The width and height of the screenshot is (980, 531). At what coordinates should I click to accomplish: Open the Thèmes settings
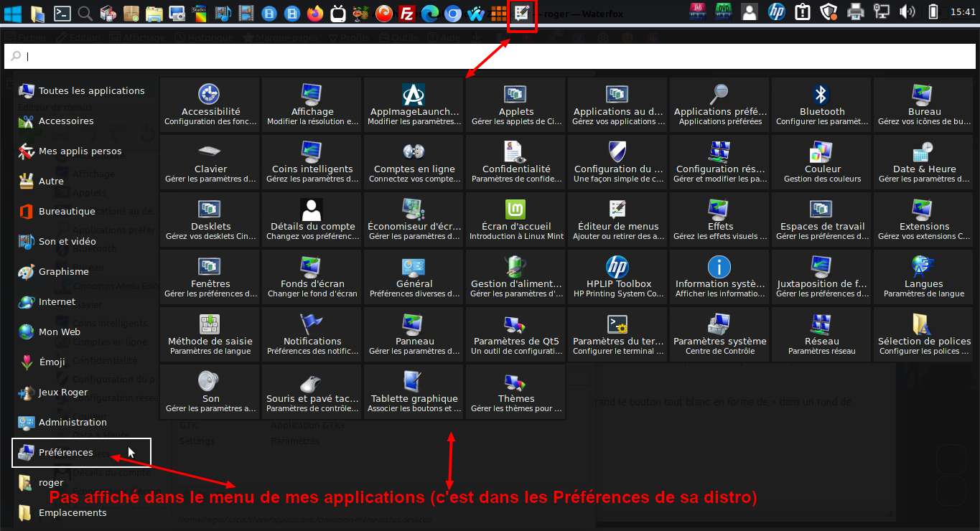point(515,391)
